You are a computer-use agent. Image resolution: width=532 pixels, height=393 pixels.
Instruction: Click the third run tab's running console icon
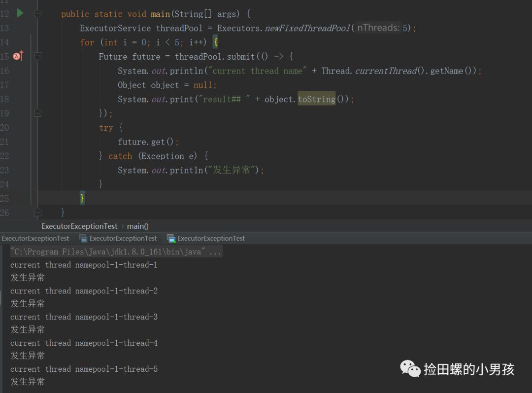[x=171, y=239]
